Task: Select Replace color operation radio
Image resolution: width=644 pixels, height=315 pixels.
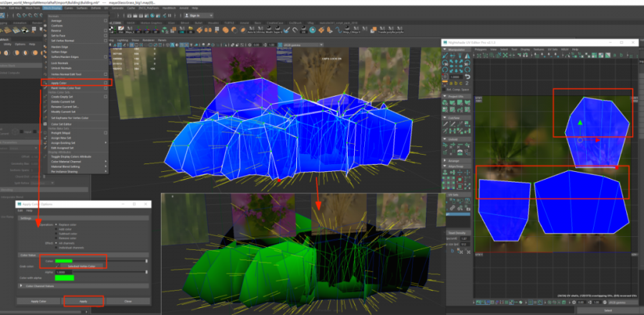Action: coord(56,225)
